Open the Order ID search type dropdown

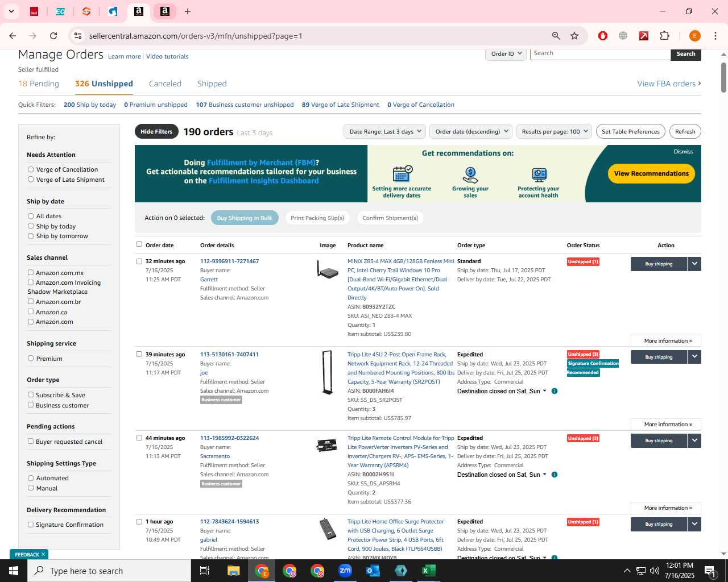pos(506,53)
